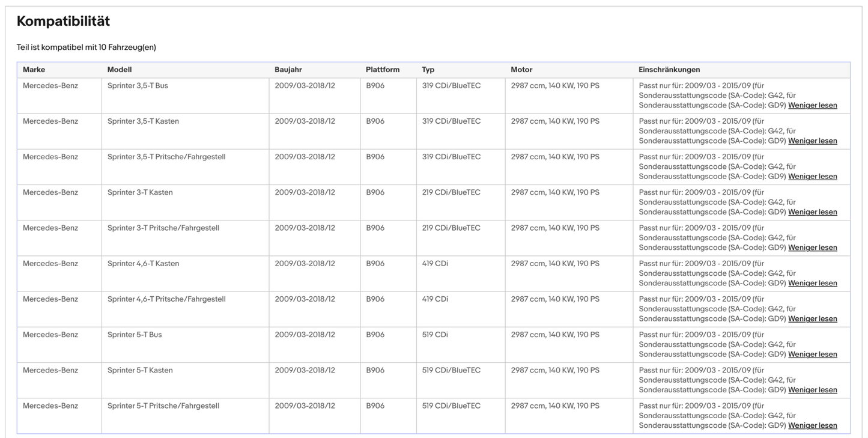868x438 pixels.
Task: Click the Plattform column header
Action: pos(382,70)
